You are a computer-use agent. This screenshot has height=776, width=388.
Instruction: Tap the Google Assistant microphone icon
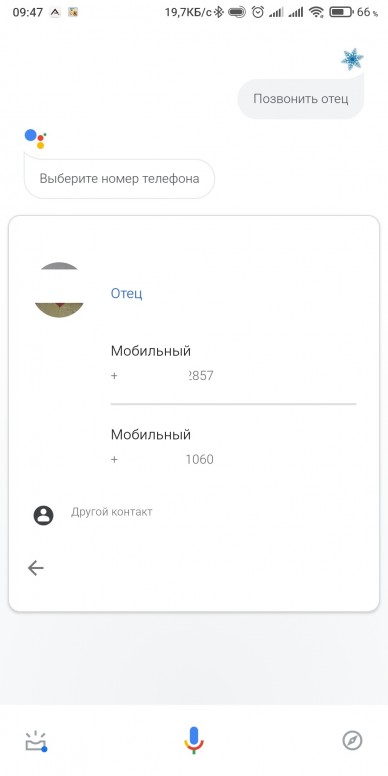(x=194, y=740)
